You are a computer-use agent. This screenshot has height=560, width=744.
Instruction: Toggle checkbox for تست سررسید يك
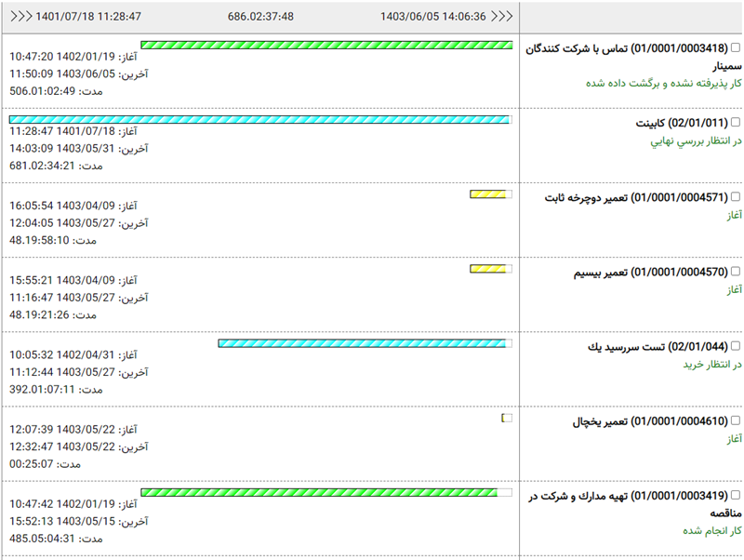click(736, 346)
